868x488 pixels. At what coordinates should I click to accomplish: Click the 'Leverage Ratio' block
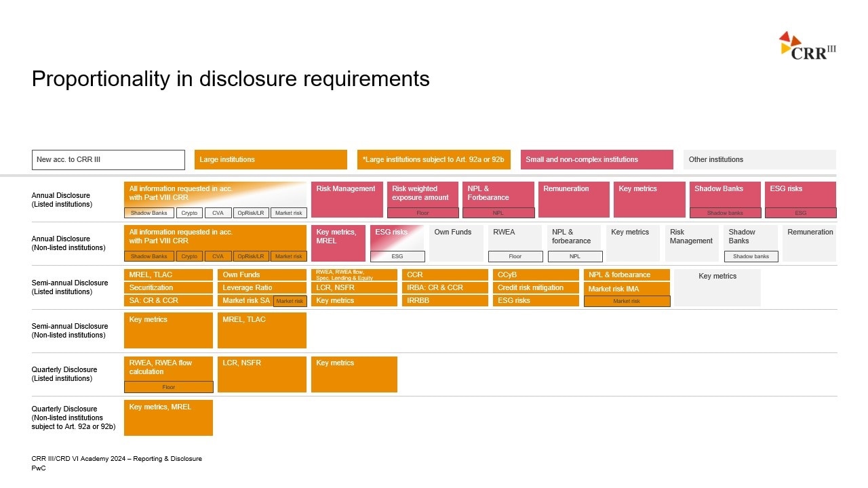click(262, 288)
